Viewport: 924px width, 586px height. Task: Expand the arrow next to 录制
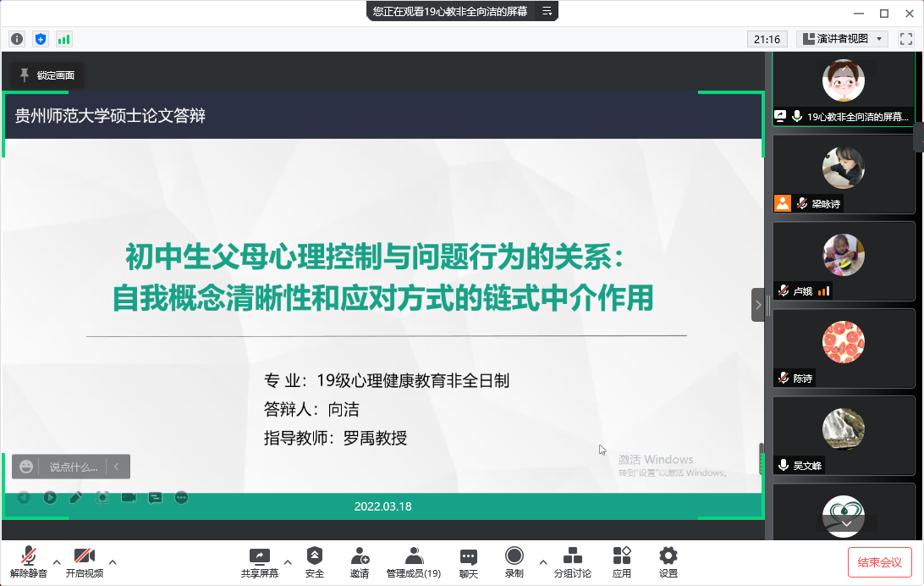click(x=542, y=561)
